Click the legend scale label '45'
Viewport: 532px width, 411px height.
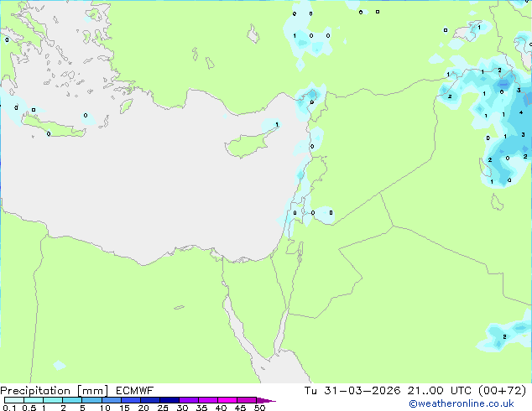coord(241,408)
